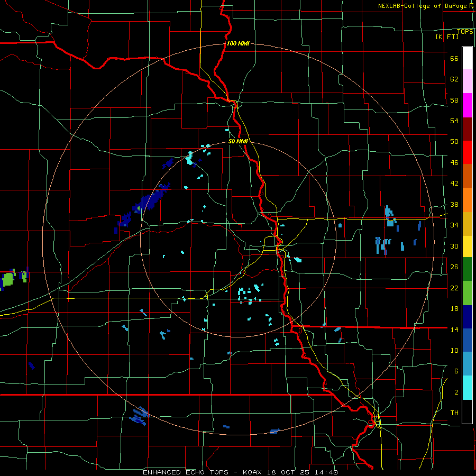Select the "30" legend value
This screenshot has height=476, width=476.
454,246
